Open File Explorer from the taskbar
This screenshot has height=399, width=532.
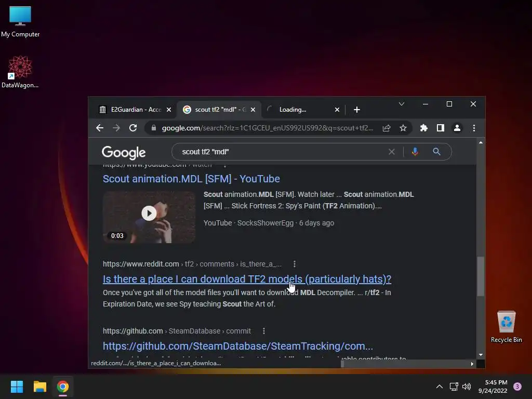pos(39,387)
